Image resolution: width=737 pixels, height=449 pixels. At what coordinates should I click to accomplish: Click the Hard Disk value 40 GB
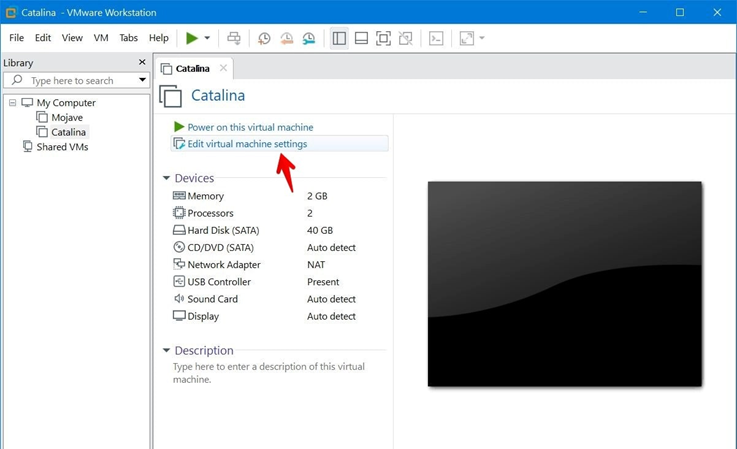[x=320, y=230]
